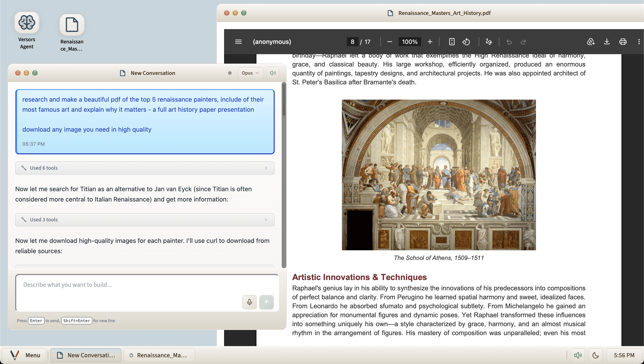Expand the Used 6 tools section

pyautogui.click(x=145, y=168)
